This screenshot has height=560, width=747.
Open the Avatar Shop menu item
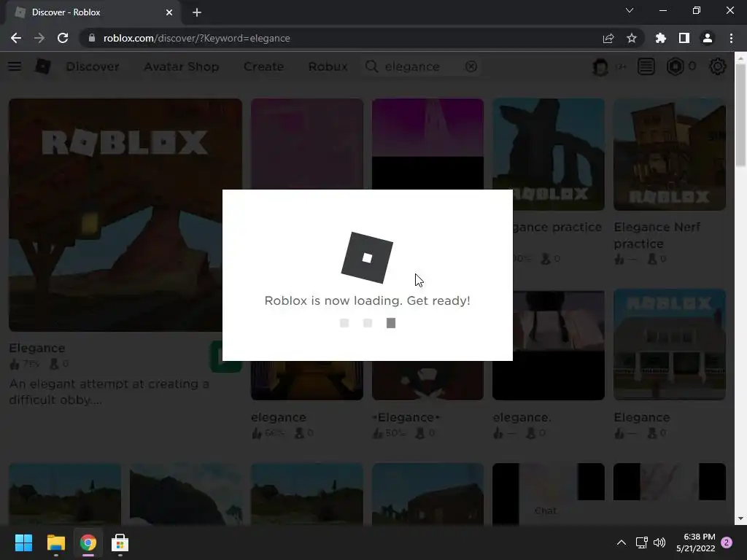[x=182, y=66]
